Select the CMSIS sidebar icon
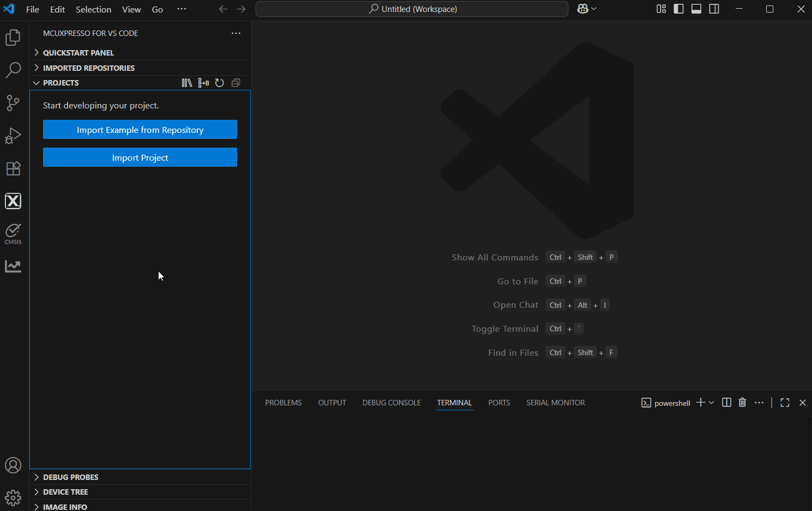The image size is (812, 511). pos(13,233)
